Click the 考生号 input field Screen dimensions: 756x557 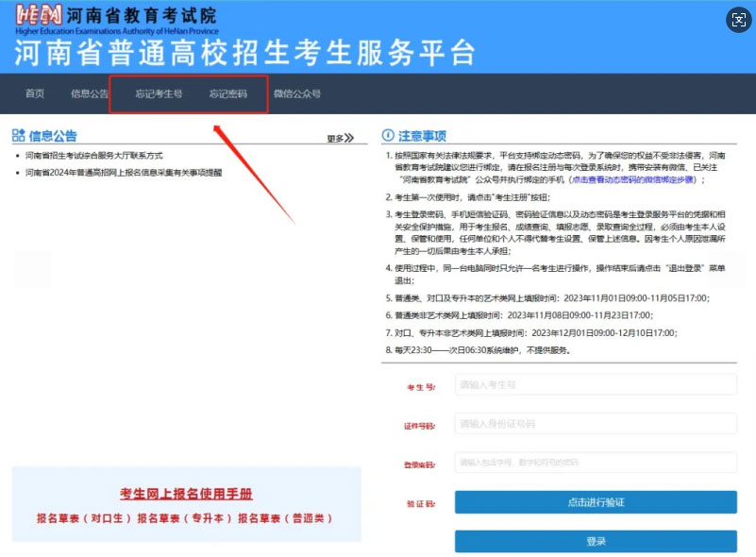[595, 385]
